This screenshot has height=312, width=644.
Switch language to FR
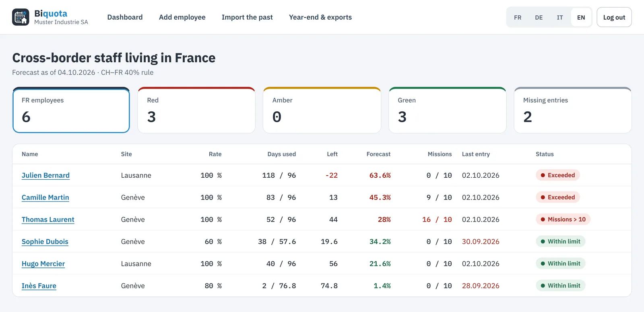tap(518, 17)
